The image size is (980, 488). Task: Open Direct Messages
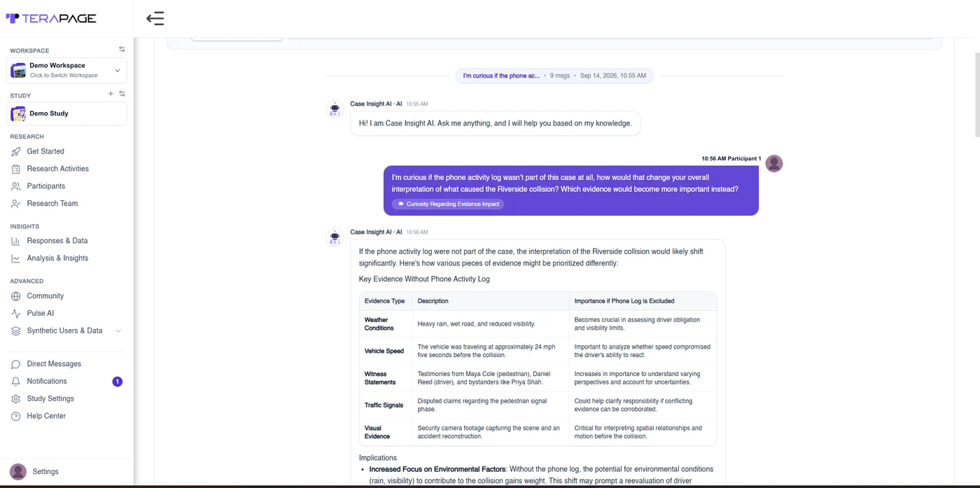click(54, 364)
